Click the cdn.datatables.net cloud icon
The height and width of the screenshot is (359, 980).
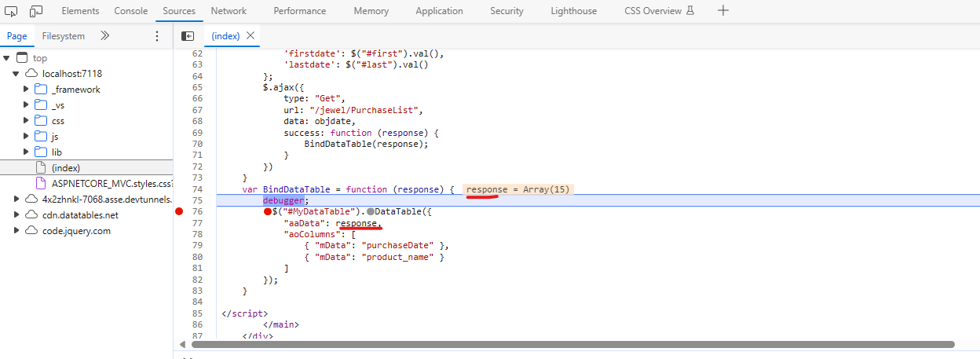click(31, 215)
